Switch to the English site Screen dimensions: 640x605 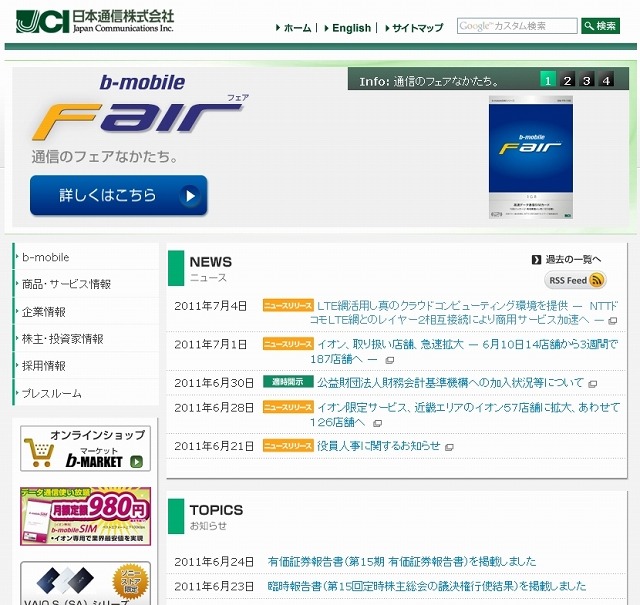351,28
